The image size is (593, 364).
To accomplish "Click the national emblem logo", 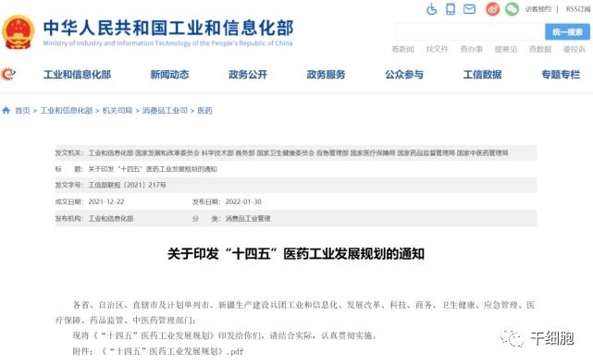I will [19, 32].
